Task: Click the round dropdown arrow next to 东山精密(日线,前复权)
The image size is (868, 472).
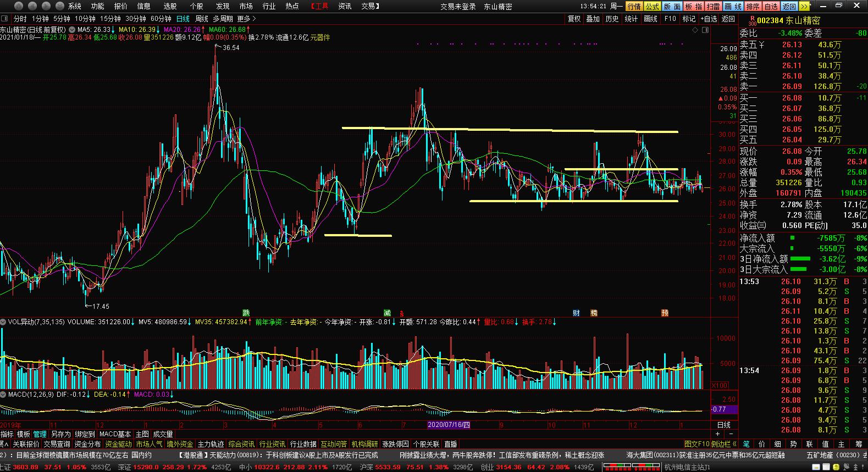Action: (x=71, y=30)
